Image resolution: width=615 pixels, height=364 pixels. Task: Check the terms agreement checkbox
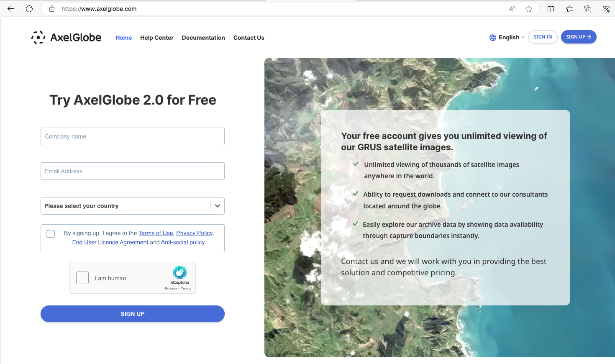[x=51, y=234]
